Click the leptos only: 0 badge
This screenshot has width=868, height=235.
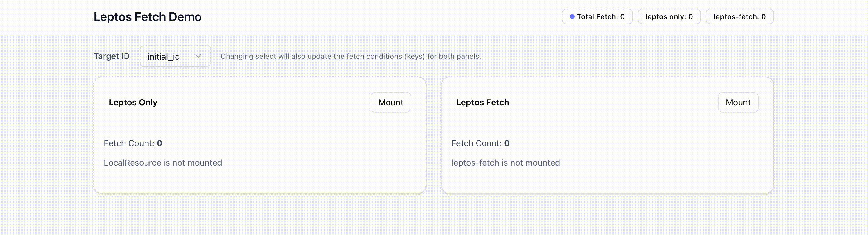[x=669, y=16]
